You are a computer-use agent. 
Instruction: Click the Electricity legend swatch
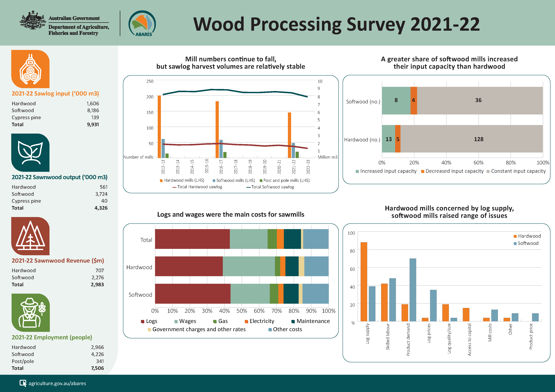[x=246, y=322]
